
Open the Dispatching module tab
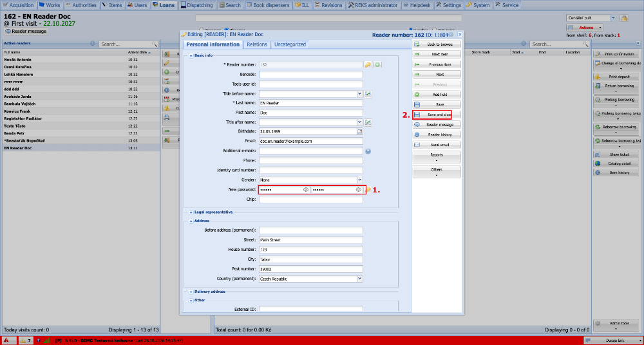tap(198, 5)
